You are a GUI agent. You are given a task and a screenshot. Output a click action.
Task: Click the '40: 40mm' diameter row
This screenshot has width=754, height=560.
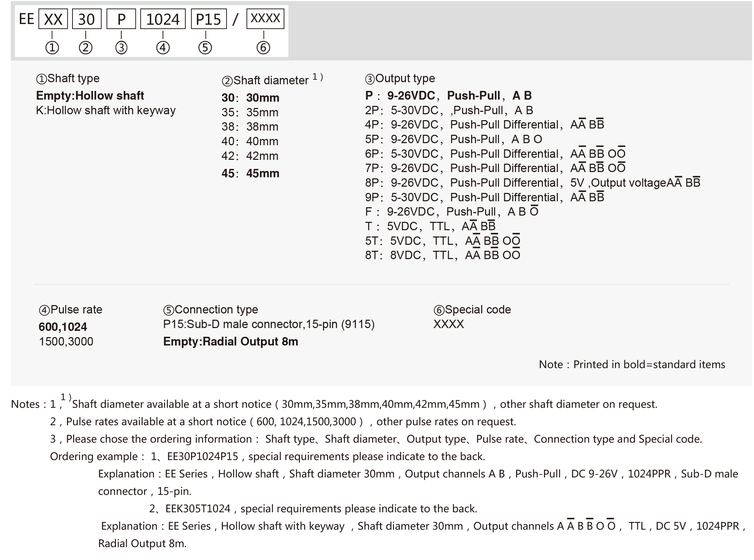tap(250, 141)
